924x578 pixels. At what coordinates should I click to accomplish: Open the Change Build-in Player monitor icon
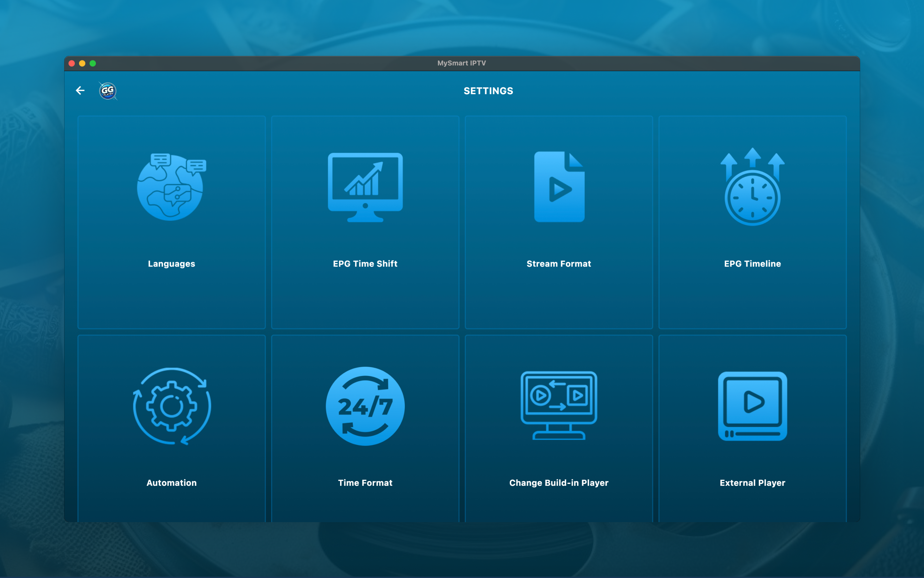[x=559, y=406]
